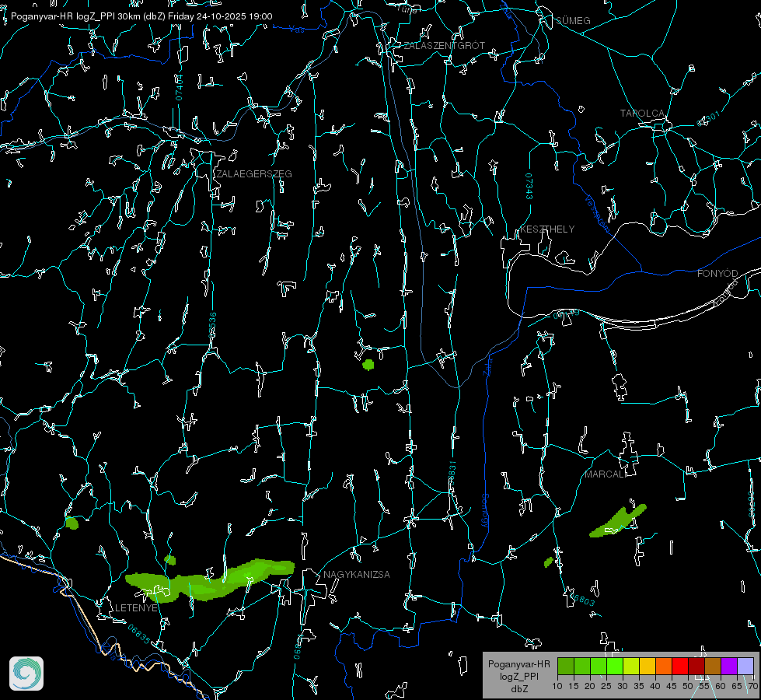Click the ZALAEGERSZEG city label
Viewport: 761px width, 700px height.
click(254, 173)
